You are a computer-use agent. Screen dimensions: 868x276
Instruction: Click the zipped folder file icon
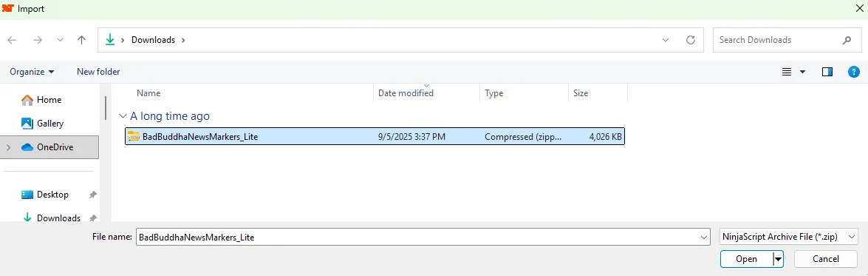pos(134,136)
